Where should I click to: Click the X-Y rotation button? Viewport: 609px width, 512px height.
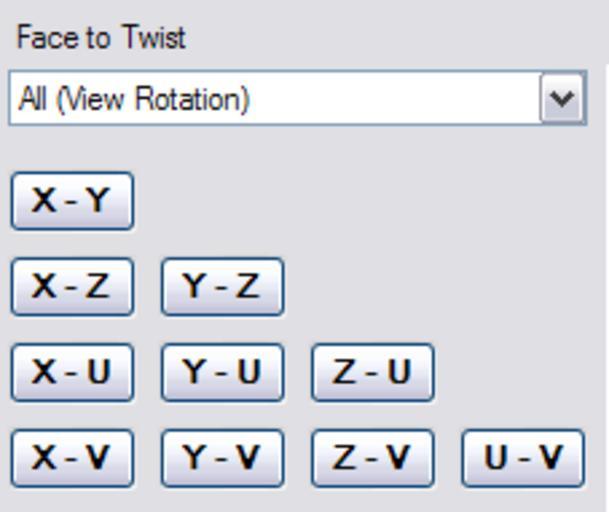pyautogui.click(x=72, y=201)
